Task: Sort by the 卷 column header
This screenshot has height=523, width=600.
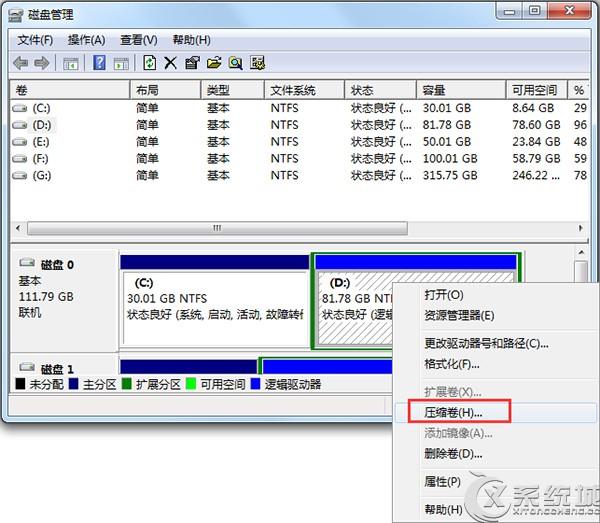Action: (70, 90)
